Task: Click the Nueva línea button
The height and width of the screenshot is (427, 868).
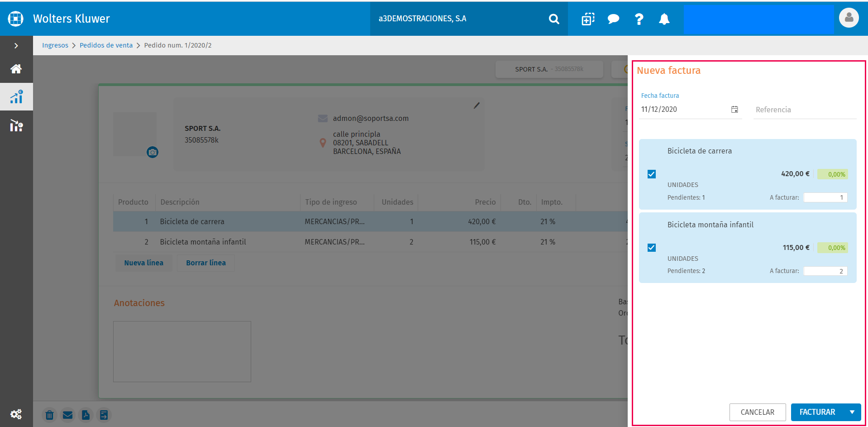Action: [x=144, y=263]
